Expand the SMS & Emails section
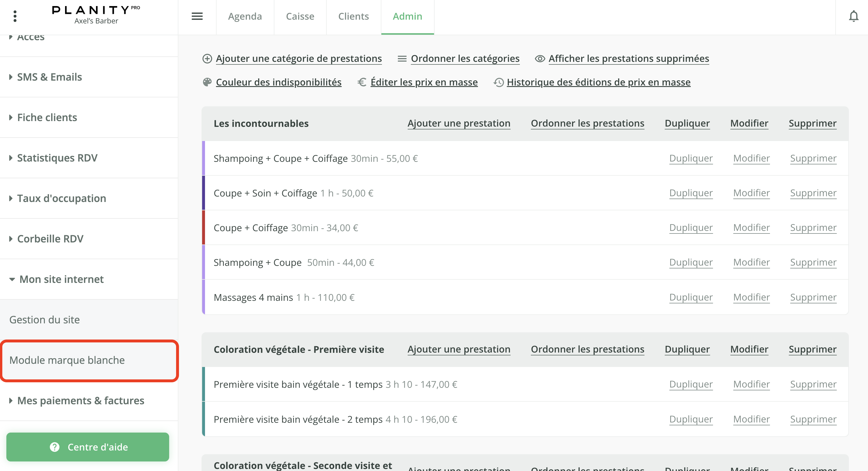This screenshot has height=471, width=868. (49, 77)
